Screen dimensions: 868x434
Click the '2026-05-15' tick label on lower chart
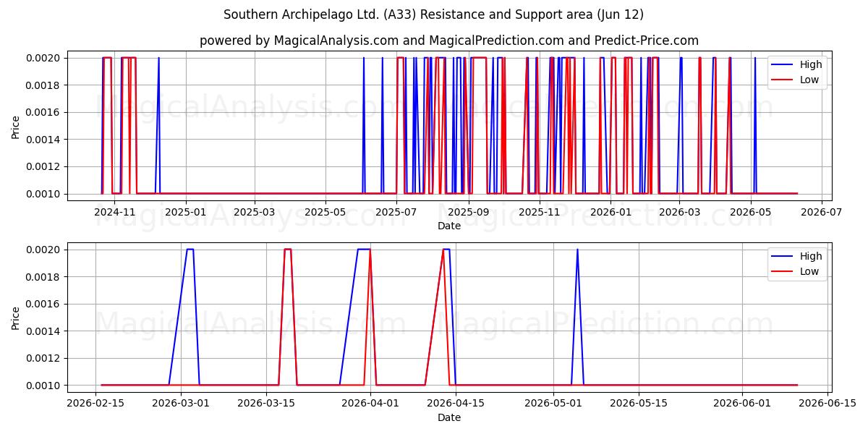pyautogui.click(x=639, y=404)
